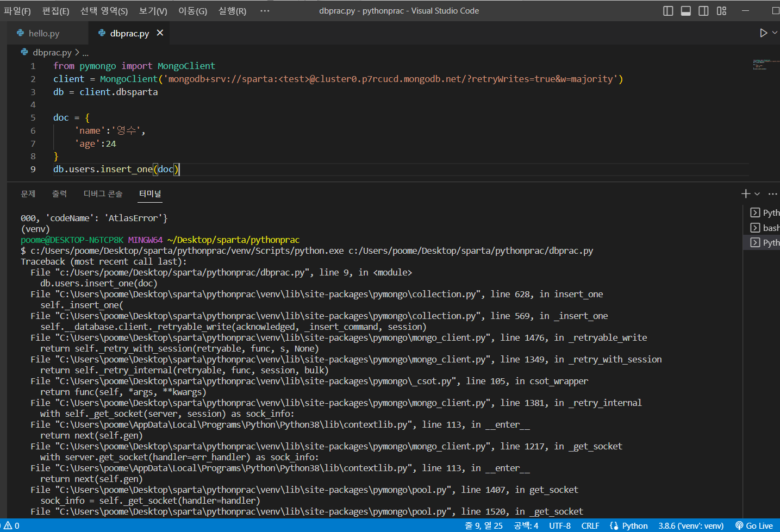The width and height of the screenshot is (780, 532).
Task: Create a new terminal with plus icon
Action: pos(745,194)
